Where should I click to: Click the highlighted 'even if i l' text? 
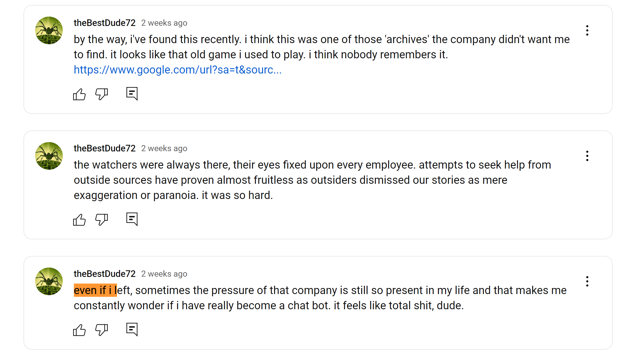coord(95,290)
